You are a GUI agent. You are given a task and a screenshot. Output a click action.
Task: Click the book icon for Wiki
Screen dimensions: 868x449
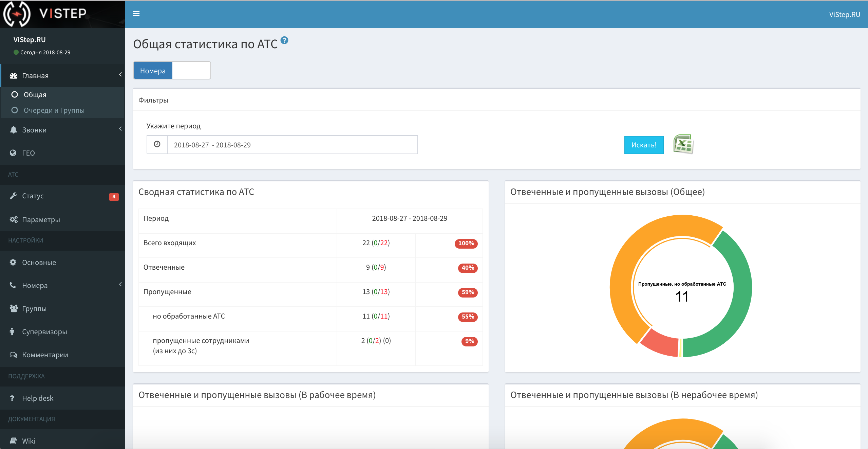click(13, 441)
